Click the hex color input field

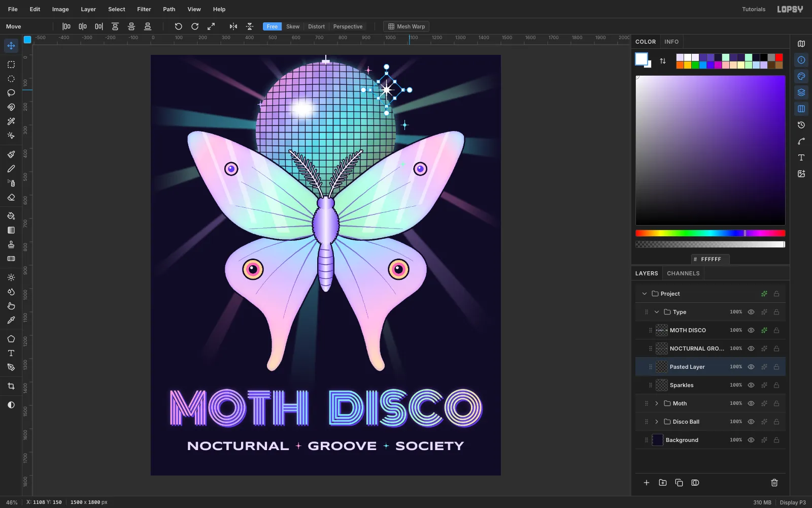[x=710, y=259]
